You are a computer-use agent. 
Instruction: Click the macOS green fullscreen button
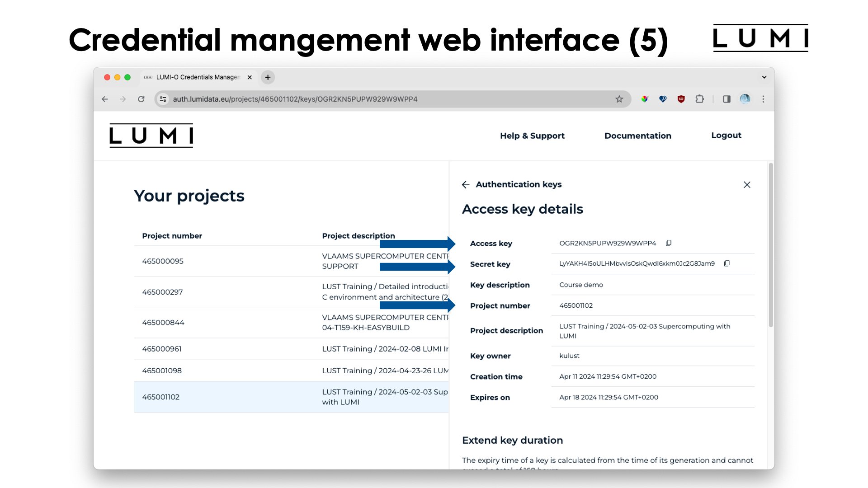tap(127, 77)
